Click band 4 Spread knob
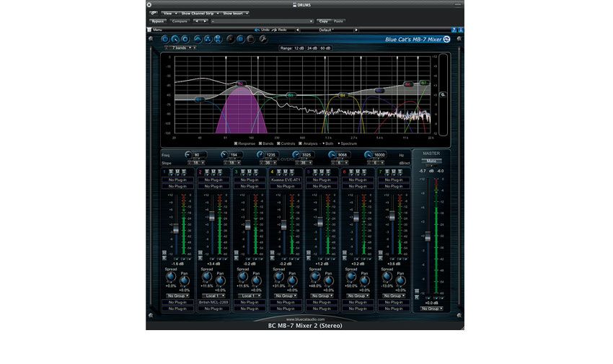Viewport: 613px width, 364px height. click(279, 277)
